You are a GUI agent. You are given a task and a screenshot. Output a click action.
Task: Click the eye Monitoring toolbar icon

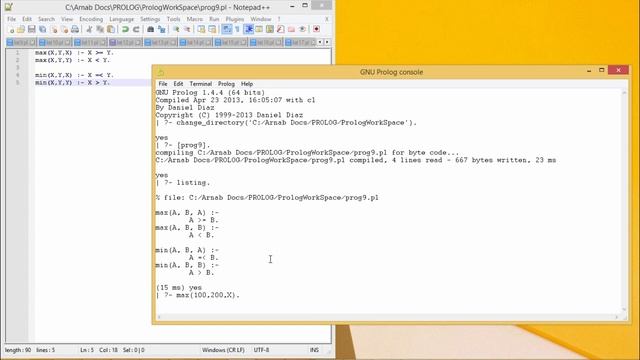(x=302, y=29)
